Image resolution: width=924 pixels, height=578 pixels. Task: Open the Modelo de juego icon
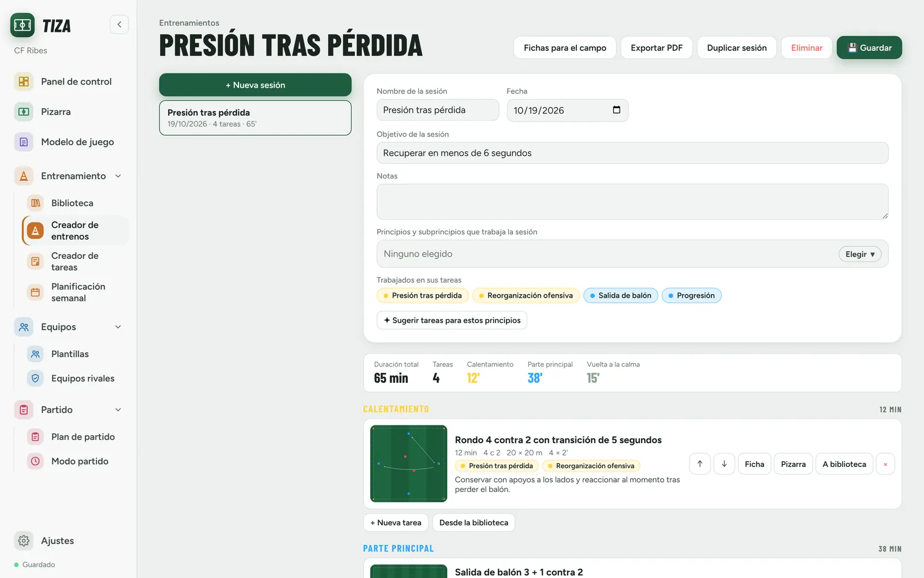(24, 142)
